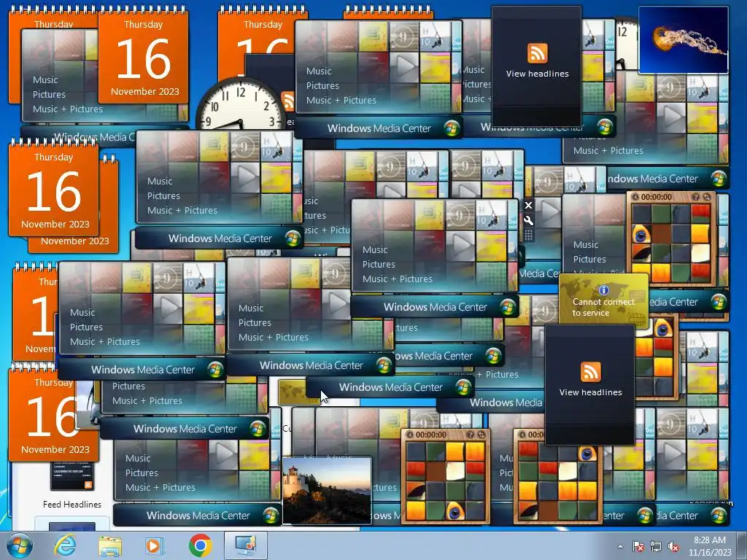Click the play tile in the Media Center gadget beside the wrench
This screenshot has height=560, width=747.
tap(462, 245)
